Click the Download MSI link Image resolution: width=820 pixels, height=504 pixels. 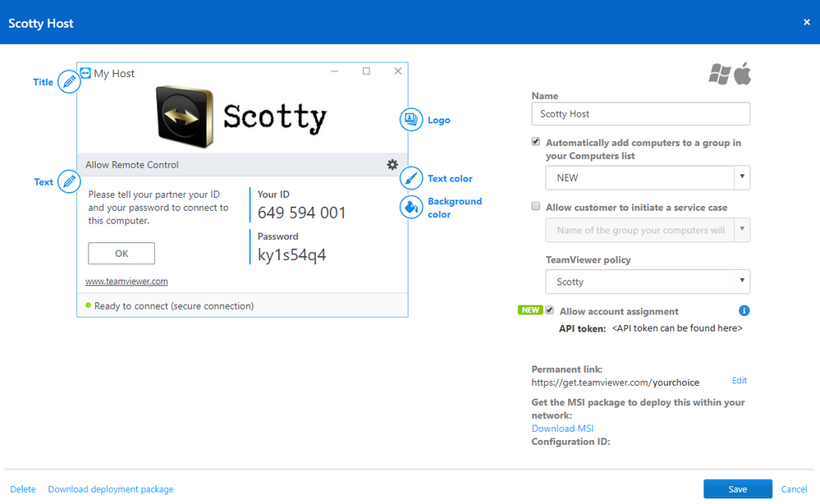click(562, 428)
